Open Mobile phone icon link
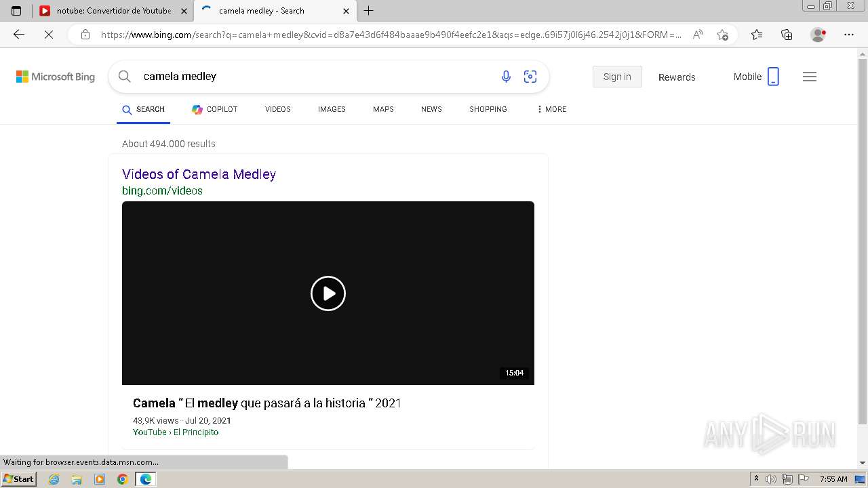 tap(756, 77)
